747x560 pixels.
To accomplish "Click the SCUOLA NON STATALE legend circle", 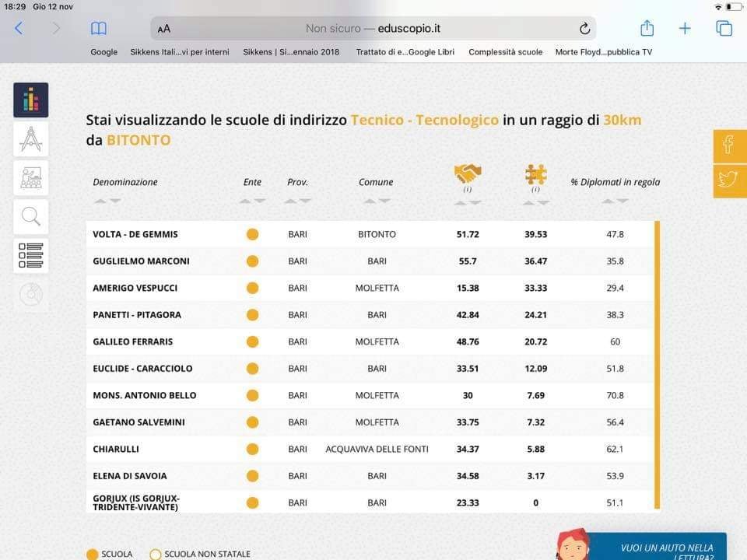I will [156, 555].
